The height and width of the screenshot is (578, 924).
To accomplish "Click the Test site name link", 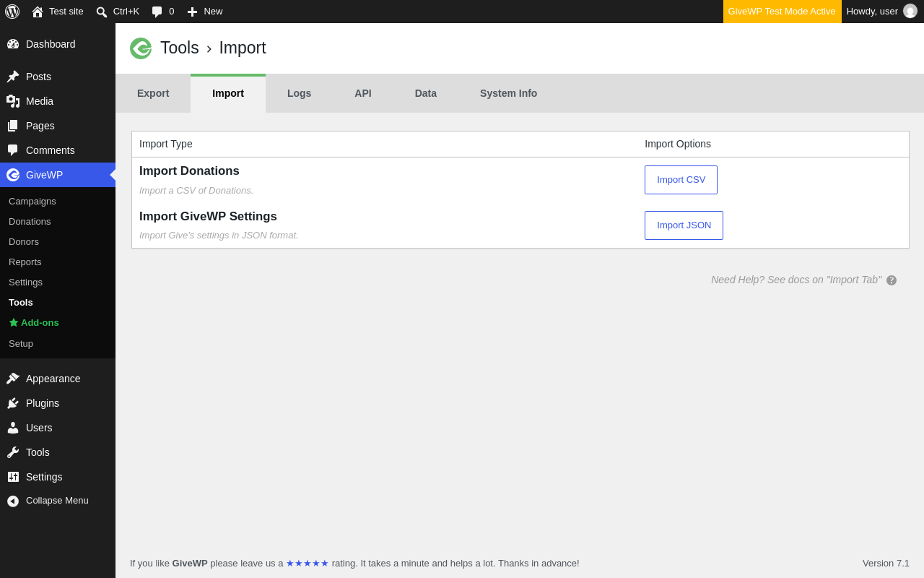I will tap(66, 12).
